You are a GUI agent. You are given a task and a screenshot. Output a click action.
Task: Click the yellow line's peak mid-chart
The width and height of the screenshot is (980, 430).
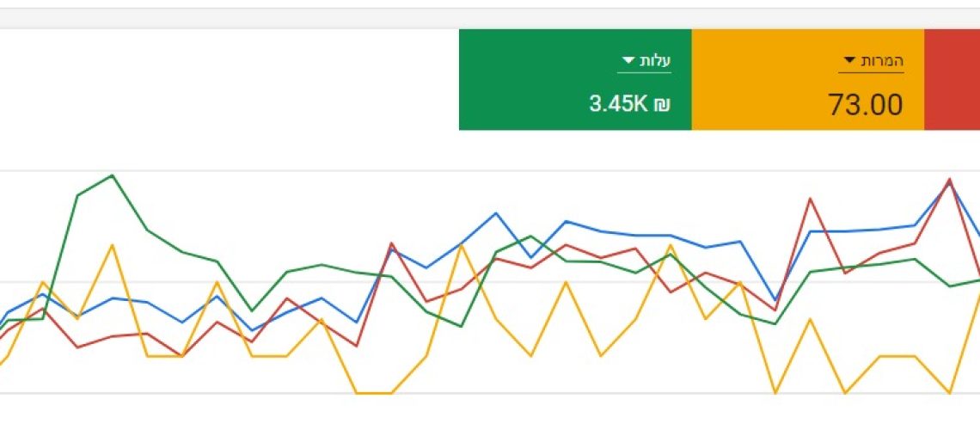462,245
